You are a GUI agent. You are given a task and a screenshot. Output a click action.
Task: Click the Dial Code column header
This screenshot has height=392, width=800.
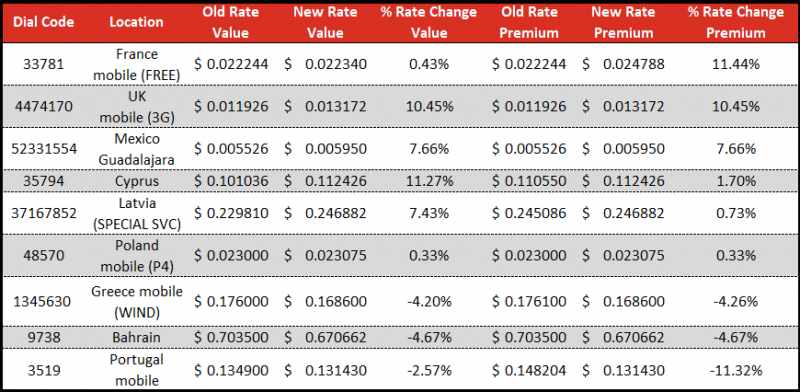coord(43,22)
